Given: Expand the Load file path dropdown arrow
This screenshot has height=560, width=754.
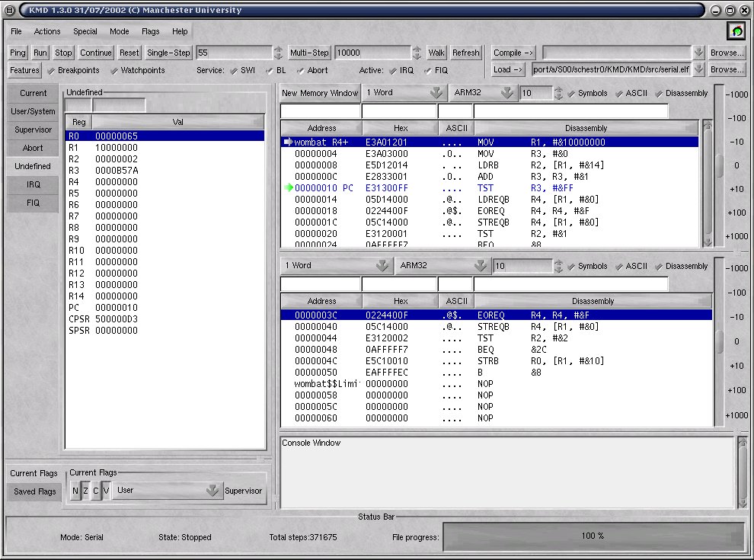Looking at the screenshot, I should pyautogui.click(x=698, y=70).
